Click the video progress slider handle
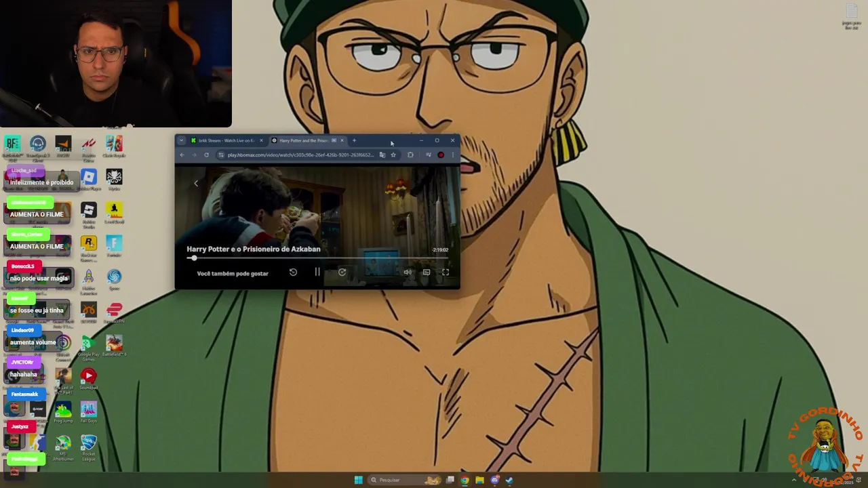 click(194, 258)
